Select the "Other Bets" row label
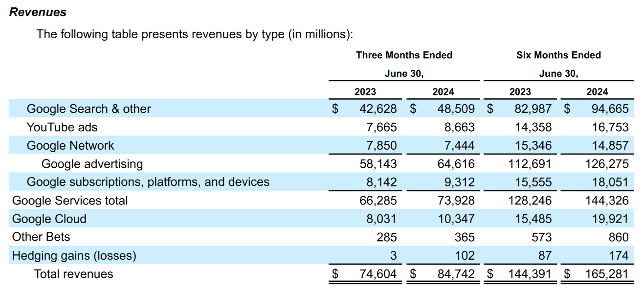Screen dimensions: 644x293 (x=41, y=237)
